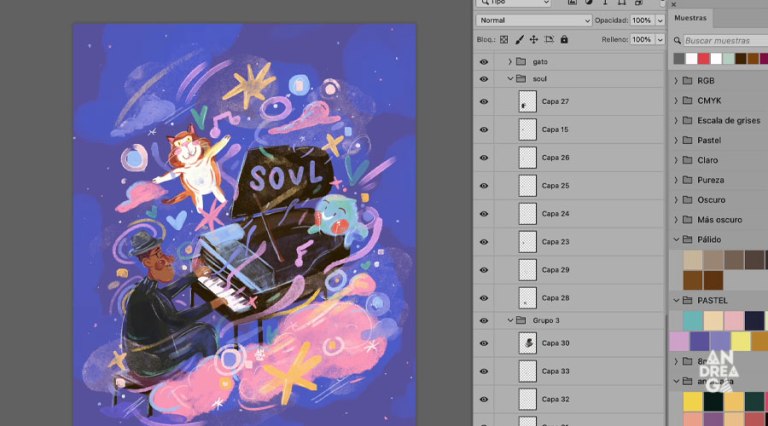
Task: Click the Claro swatch folder icon
Action: tap(688, 160)
